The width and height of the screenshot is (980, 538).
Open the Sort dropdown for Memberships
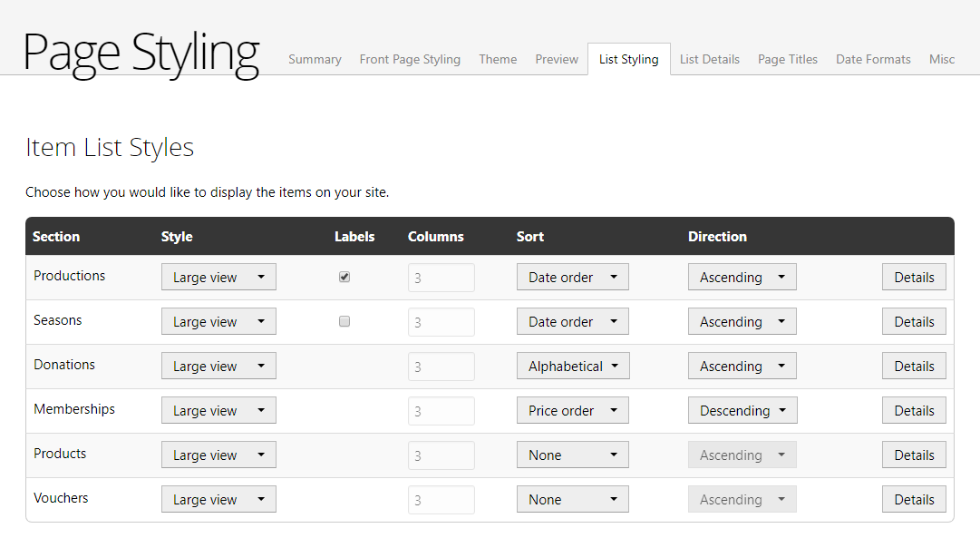[572, 410]
